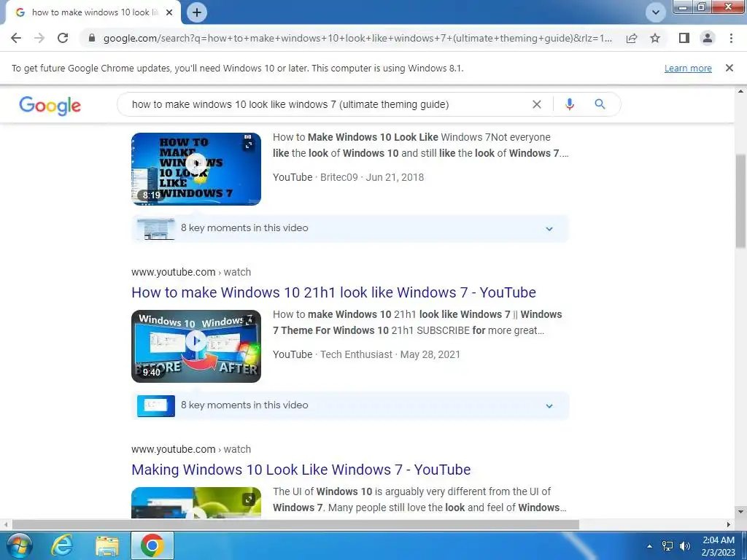
Task: Launch Internet Explorer from taskbar
Action: [62, 545]
